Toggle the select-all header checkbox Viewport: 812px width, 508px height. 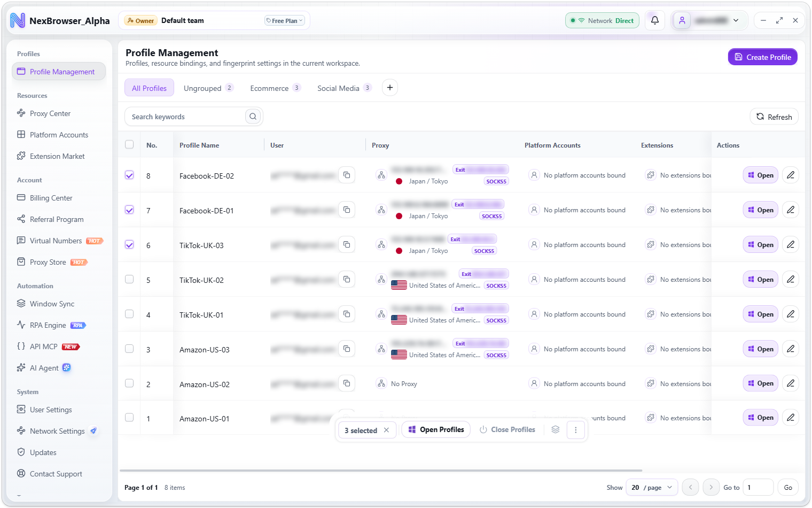pyautogui.click(x=129, y=144)
